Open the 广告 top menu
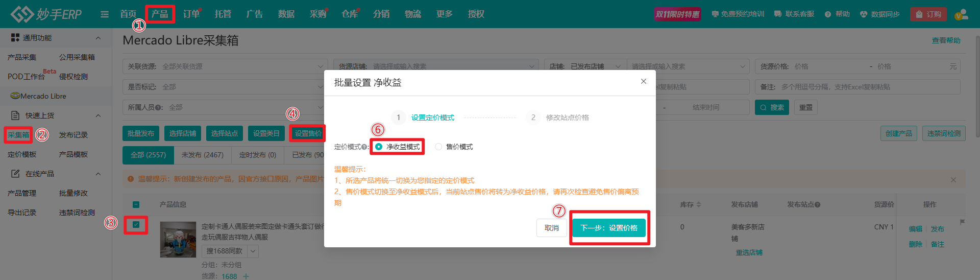Viewport: 980px width, 280px height. 255,14
